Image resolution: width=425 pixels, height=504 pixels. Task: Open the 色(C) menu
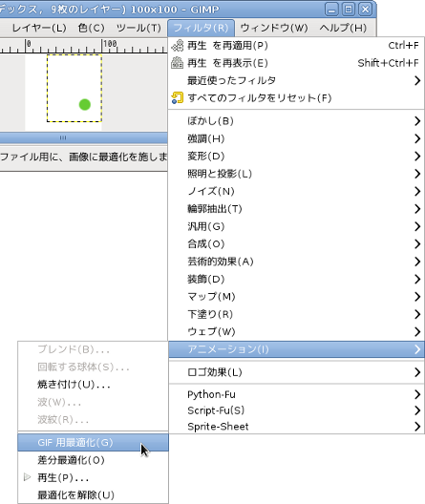pyautogui.click(x=92, y=28)
